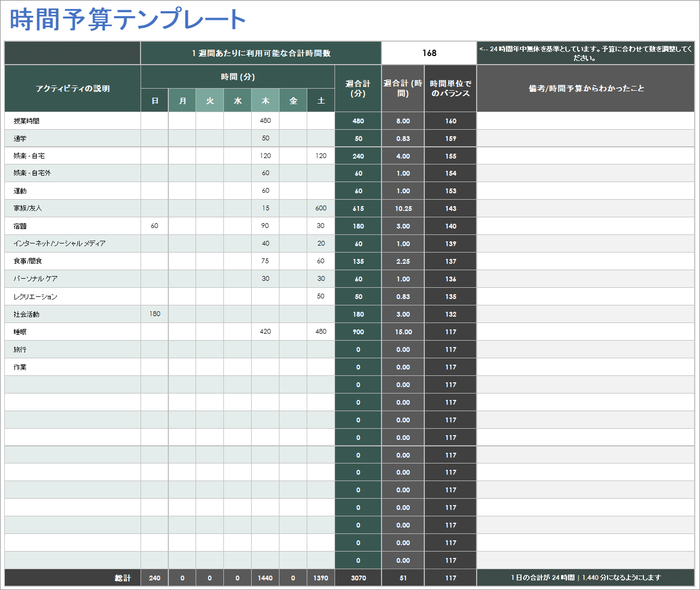
Task: Click the 160 balance for 授業時間
Action: coord(450,121)
